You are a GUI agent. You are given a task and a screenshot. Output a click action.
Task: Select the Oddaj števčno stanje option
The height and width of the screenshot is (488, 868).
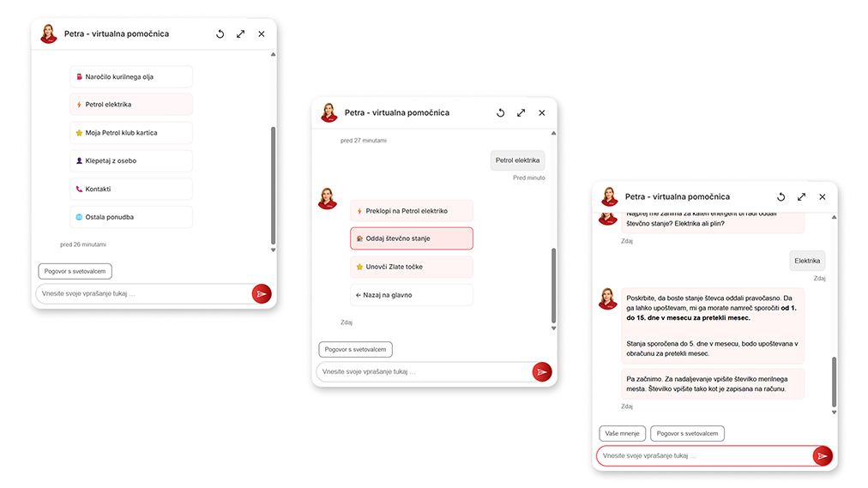[x=411, y=238]
